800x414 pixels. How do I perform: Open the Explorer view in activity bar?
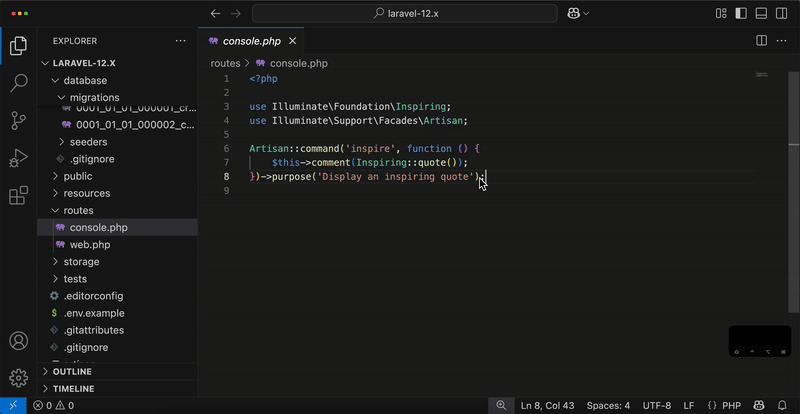[18, 46]
